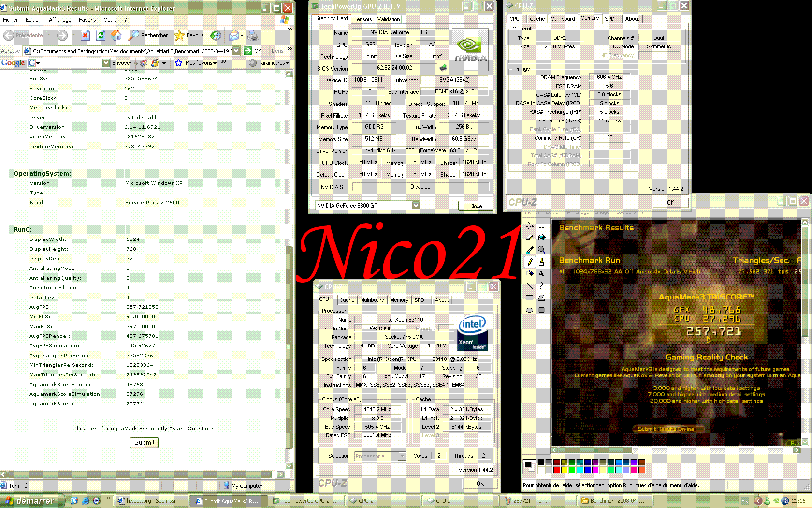
Task: Click the Submit button on AquaMark3 page
Action: pos(144,443)
